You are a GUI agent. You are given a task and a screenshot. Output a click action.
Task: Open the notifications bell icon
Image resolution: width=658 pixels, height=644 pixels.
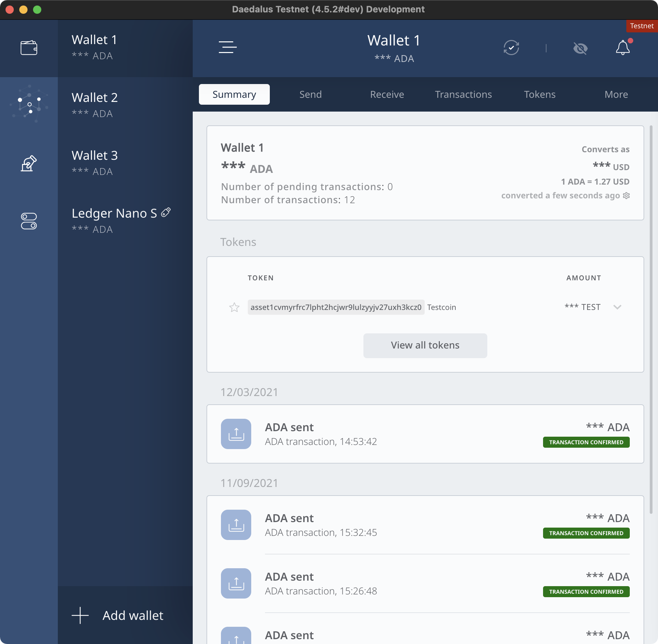623,48
